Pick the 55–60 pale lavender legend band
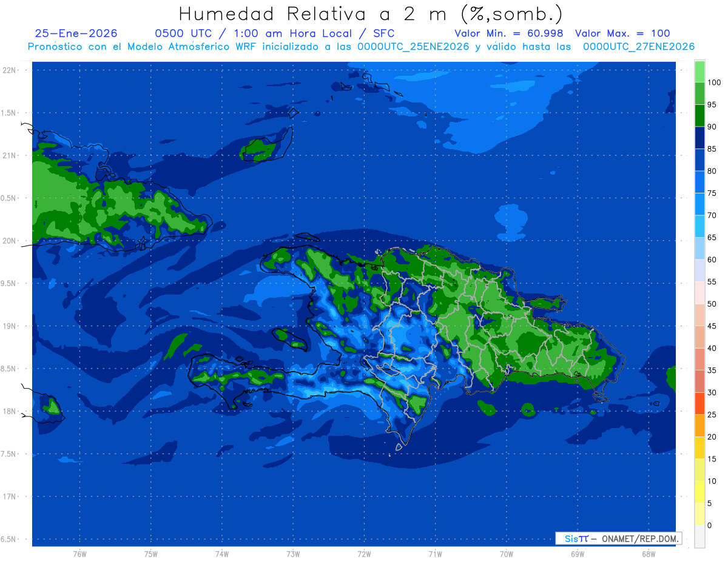 coord(699,270)
